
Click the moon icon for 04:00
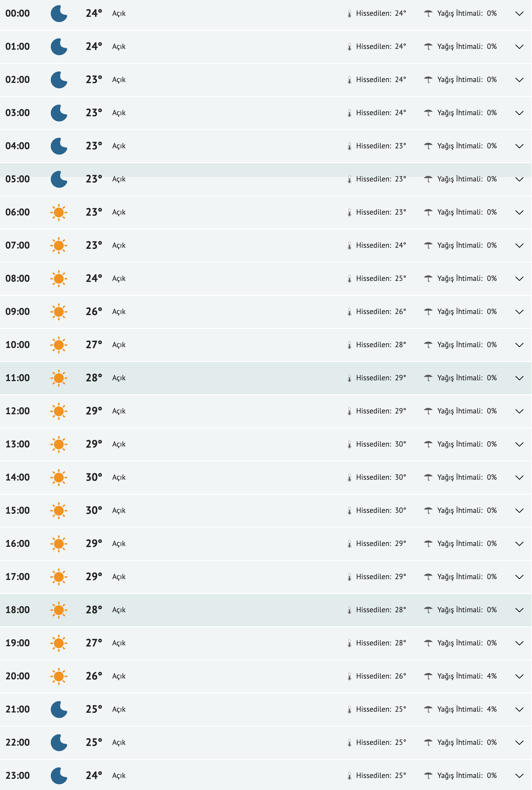coord(59,146)
